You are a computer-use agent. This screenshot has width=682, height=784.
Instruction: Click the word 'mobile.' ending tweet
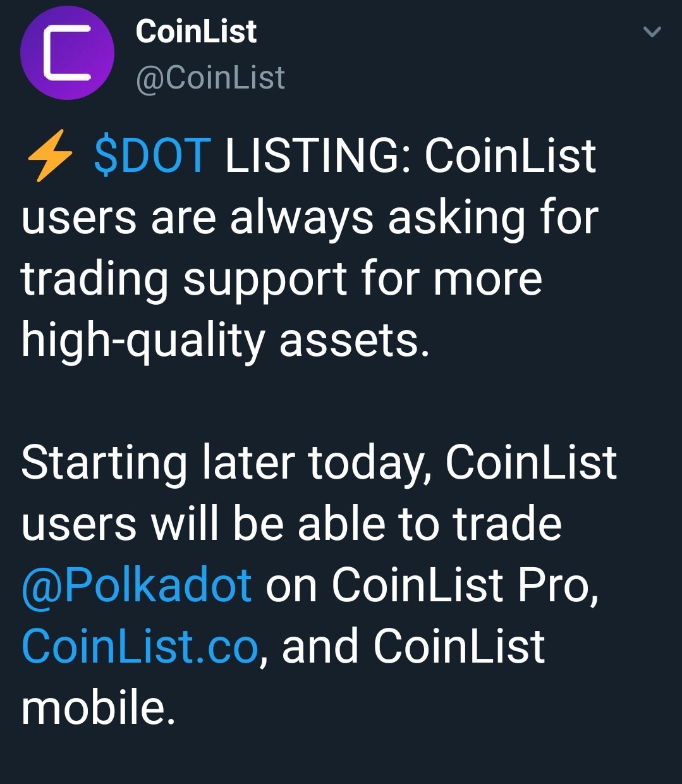pyautogui.click(x=98, y=707)
